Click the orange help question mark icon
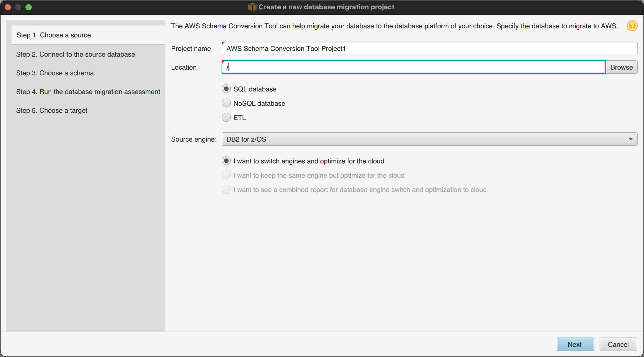644x357 pixels. (x=632, y=26)
